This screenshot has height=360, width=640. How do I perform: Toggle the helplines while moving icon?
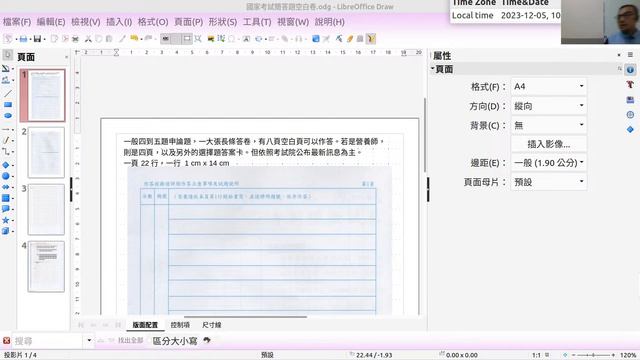click(x=187, y=39)
